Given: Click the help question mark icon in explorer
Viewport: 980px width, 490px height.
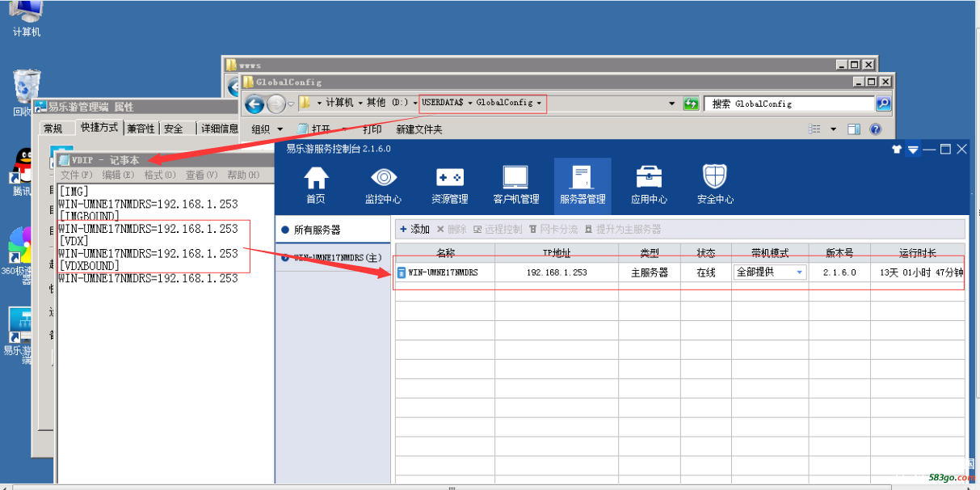Looking at the screenshot, I should pos(875,129).
